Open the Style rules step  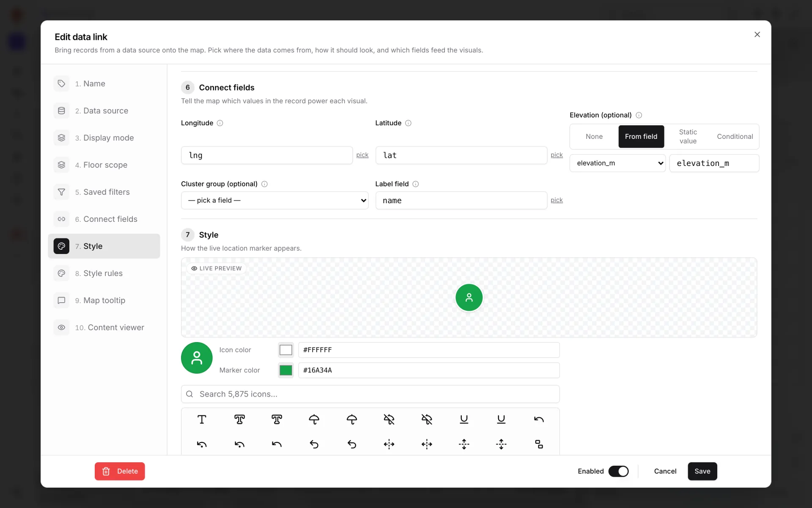click(x=104, y=273)
